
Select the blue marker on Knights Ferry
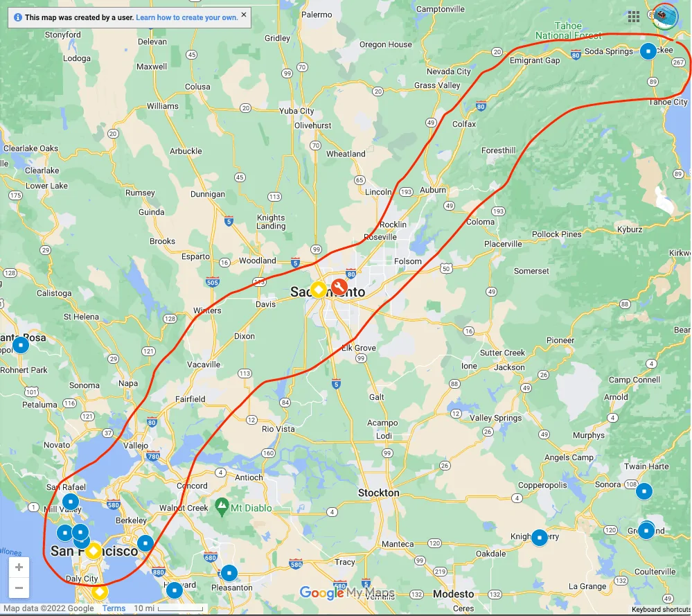pyautogui.click(x=540, y=538)
